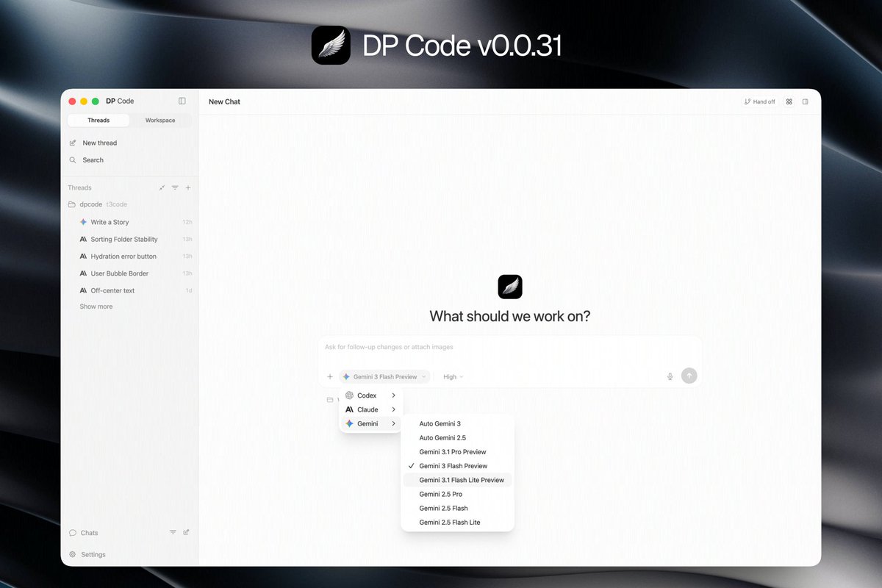Expand Show more threads
The image size is (882, 588).
(x=96, y=306)
